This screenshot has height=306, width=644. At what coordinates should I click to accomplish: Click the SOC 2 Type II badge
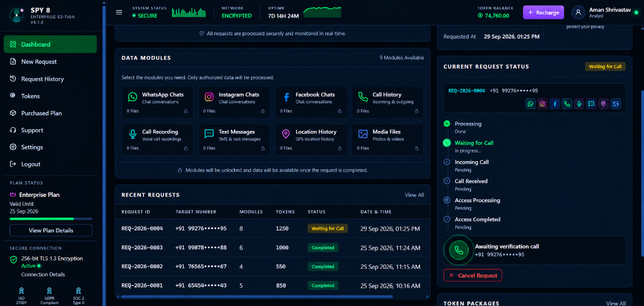tap(78, 295)
